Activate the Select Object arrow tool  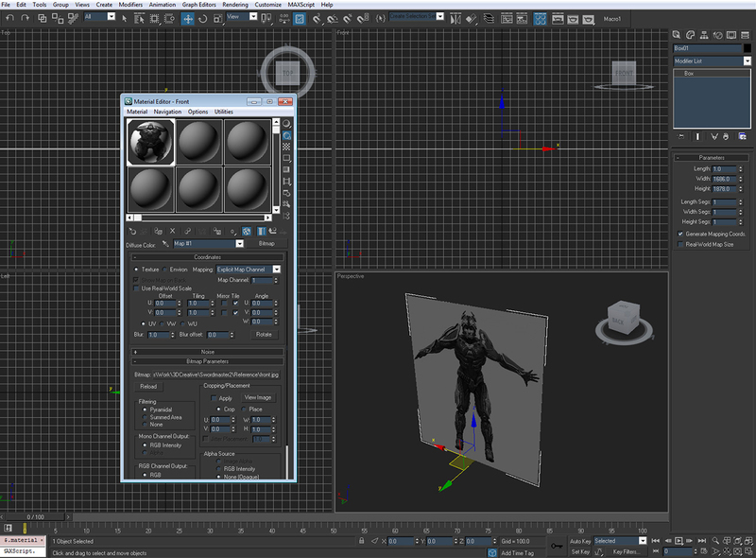click(125, 19)
